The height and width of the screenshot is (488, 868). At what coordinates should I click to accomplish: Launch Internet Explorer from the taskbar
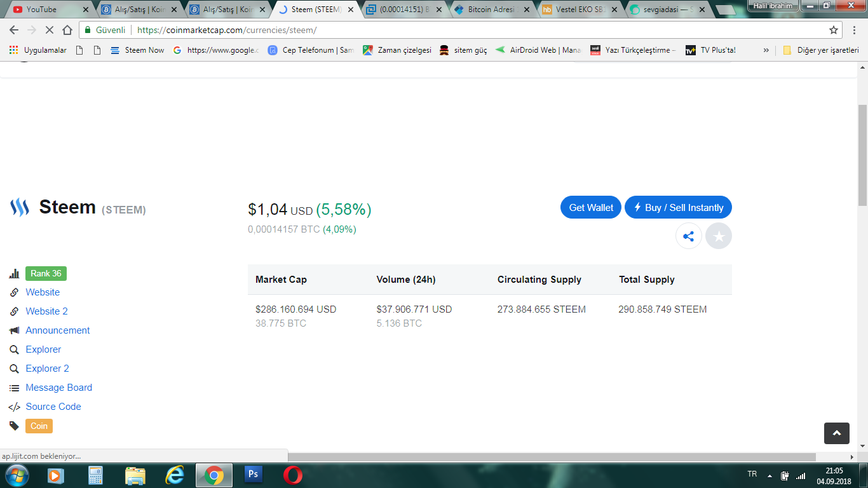pos(174,475)
